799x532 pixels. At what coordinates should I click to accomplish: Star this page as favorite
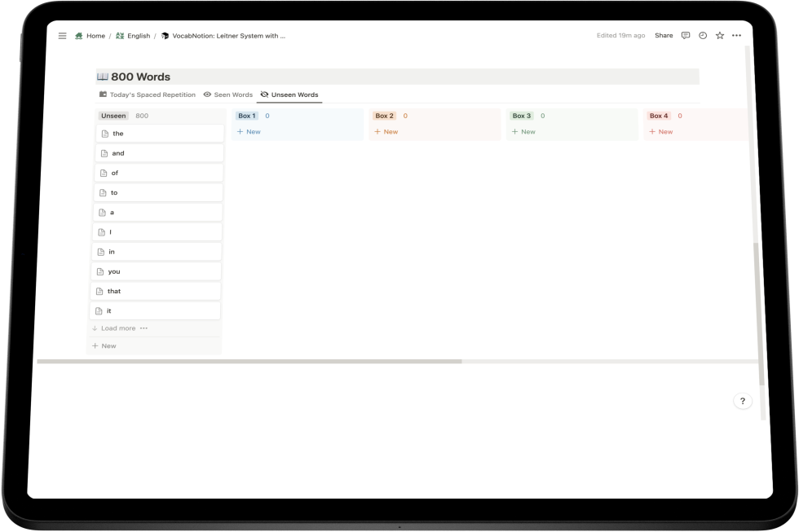click(720, 36)
